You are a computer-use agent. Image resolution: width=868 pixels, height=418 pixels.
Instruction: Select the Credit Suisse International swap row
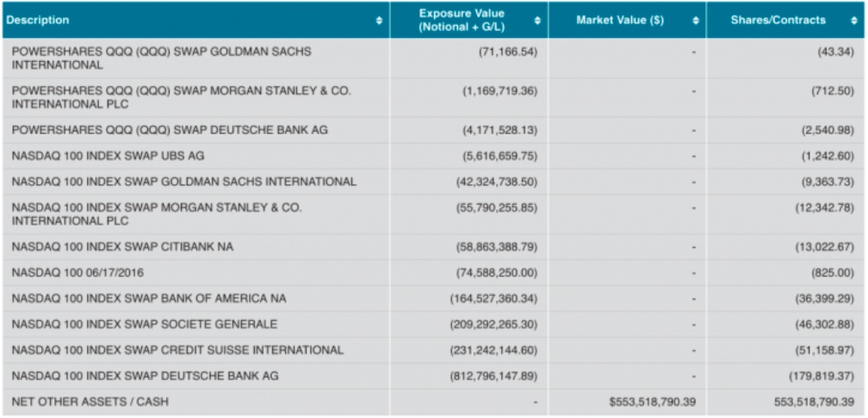[177, 350]
